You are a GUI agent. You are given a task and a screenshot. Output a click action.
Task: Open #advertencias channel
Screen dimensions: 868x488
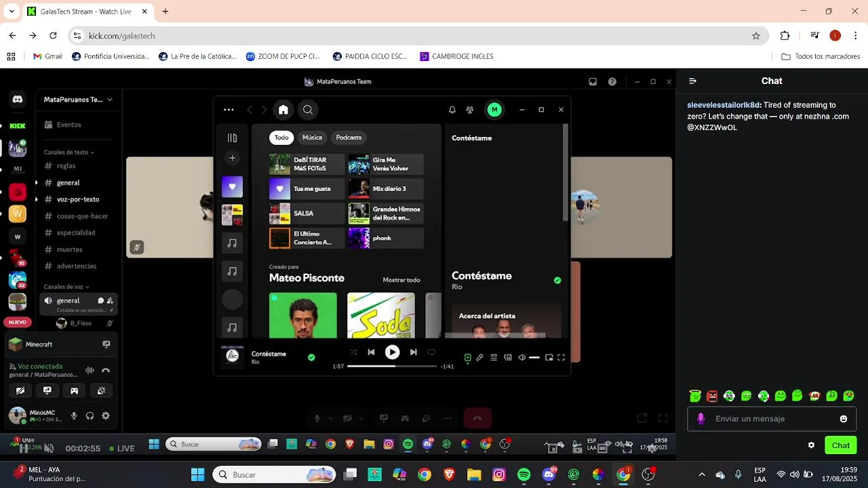tap(78, 266)
